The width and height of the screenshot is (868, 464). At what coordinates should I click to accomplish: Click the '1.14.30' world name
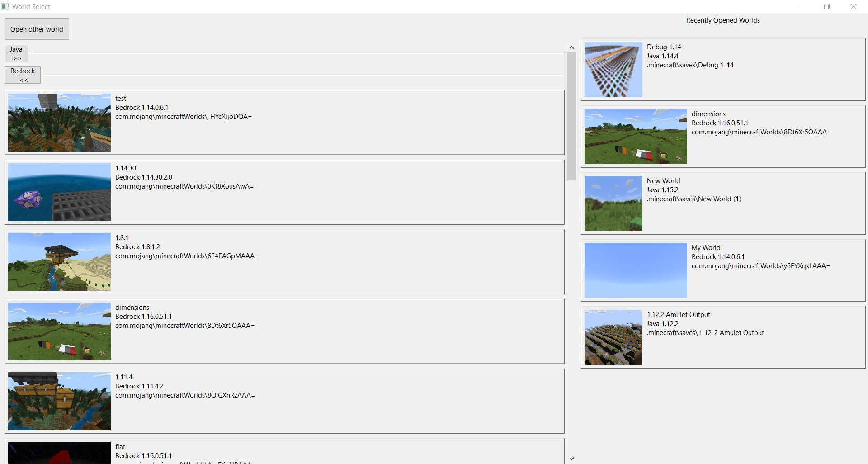click(x=126, y=168)
